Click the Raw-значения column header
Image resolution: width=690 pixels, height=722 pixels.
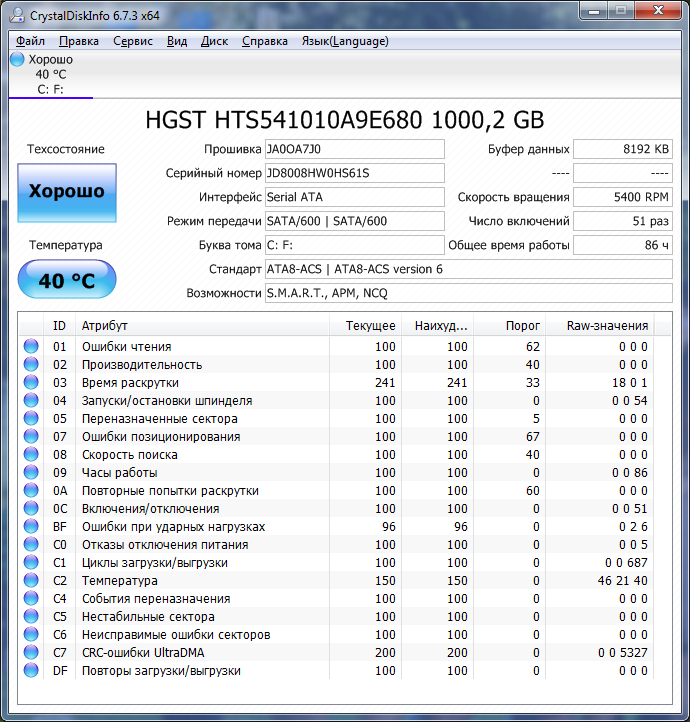click(x=607, y=326)
